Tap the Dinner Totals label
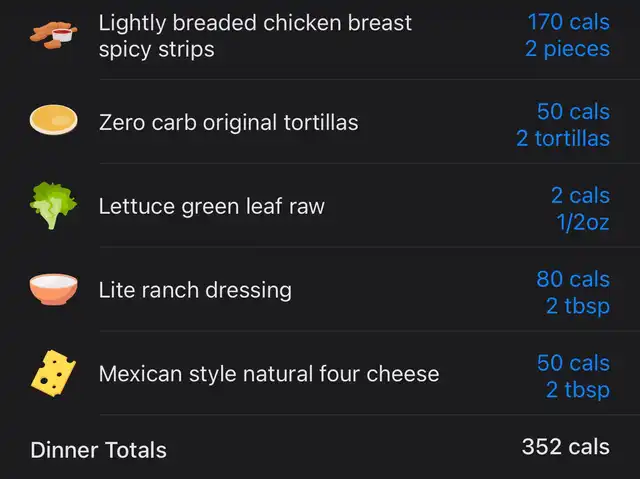This screenshot has width=640, height=479. 98,450
